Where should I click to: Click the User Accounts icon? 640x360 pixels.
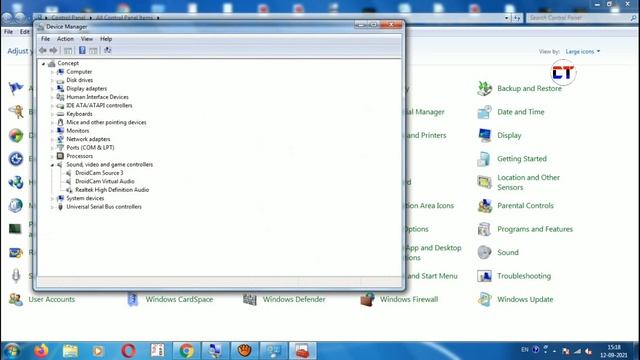16,299
